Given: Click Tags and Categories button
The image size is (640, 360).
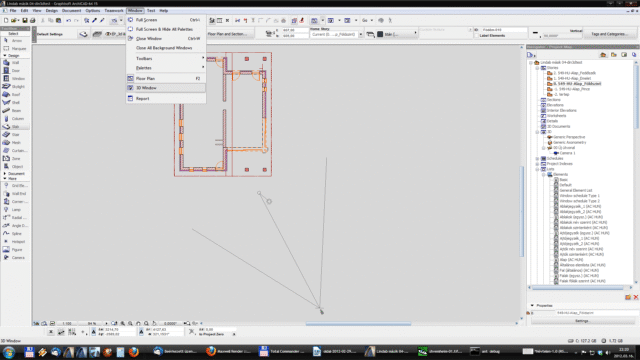Looking at the screenshot, I should pyautogui.click(x=609, y=34).
